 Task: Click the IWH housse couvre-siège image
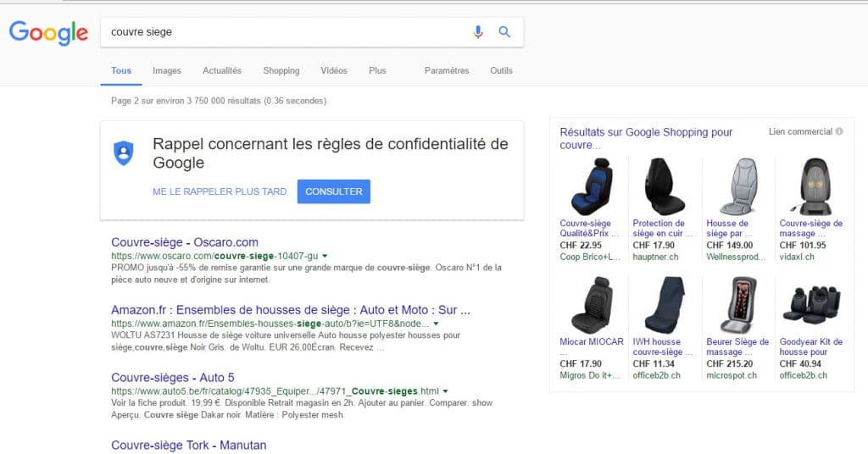pos(665,305)
